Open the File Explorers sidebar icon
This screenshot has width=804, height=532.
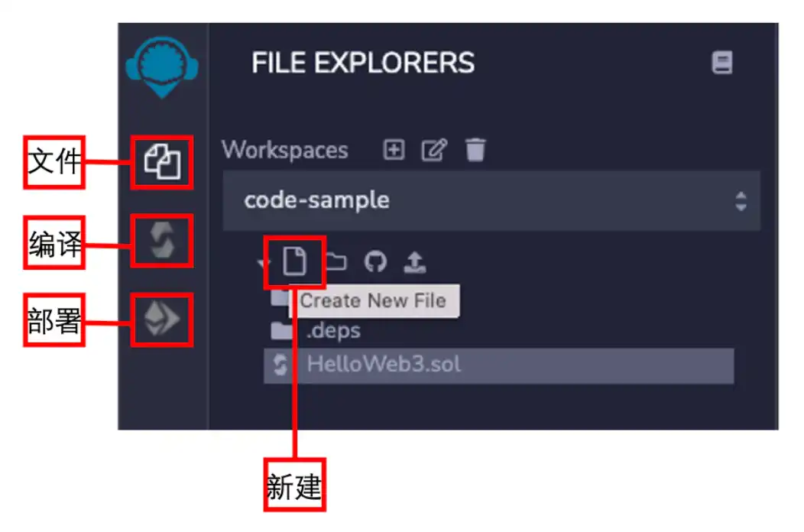[162, 161]
